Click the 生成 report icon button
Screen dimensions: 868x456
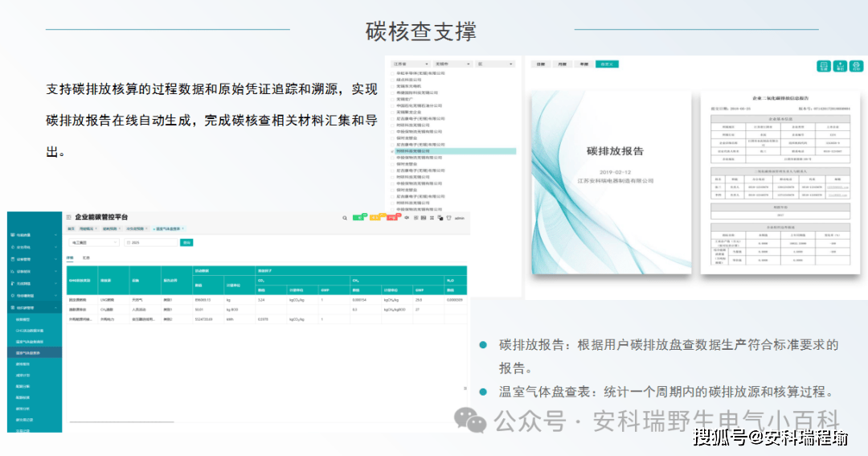pos(824,66)
